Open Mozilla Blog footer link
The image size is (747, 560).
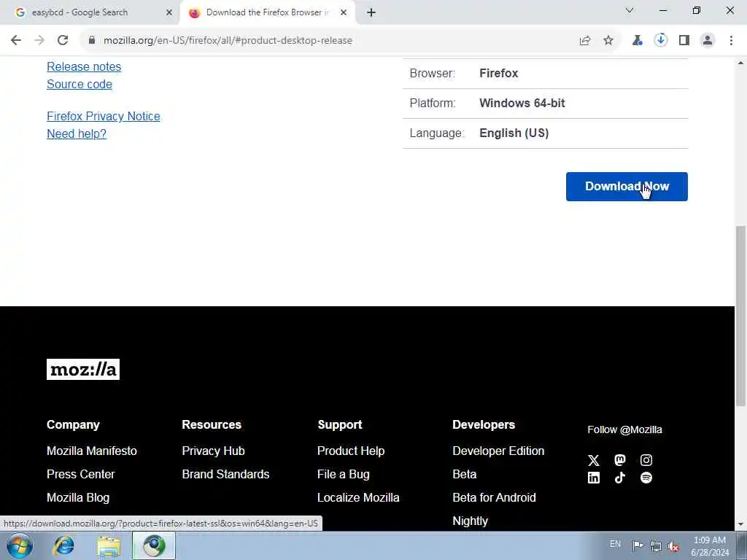(x=78, y=497)
